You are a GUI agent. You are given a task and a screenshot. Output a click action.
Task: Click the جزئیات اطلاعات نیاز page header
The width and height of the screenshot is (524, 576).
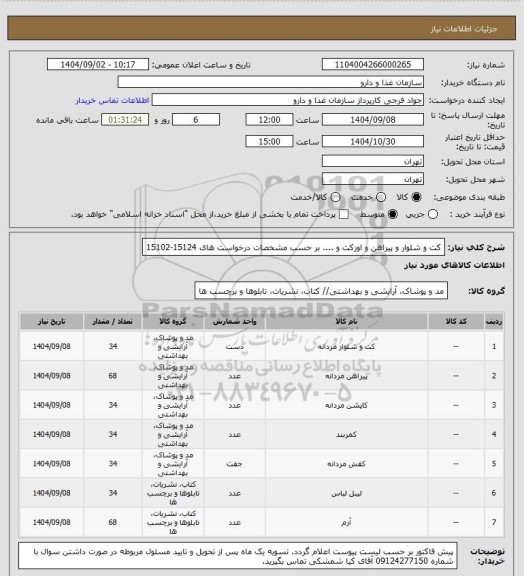pos(464,29)
